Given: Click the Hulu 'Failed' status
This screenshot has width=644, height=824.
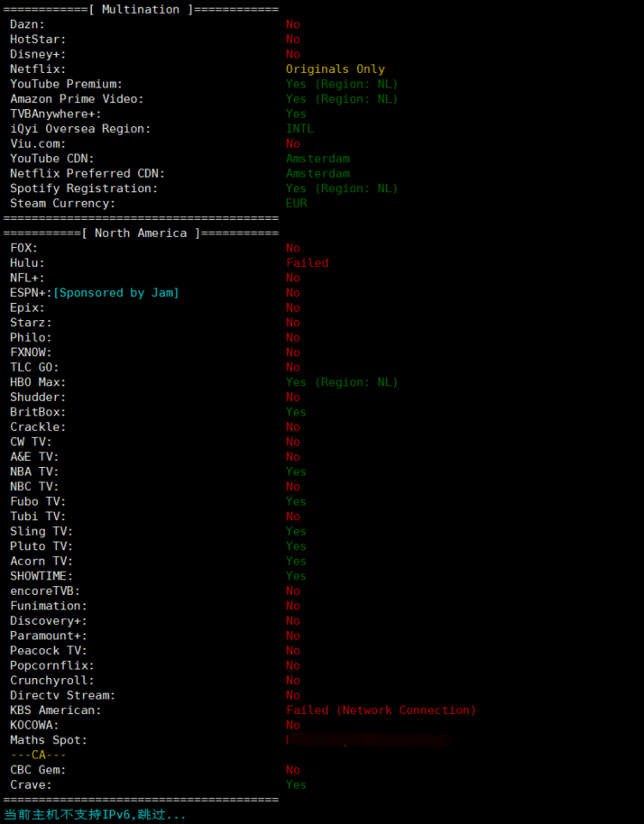Looking at the screenshot, I should (x=307, y=264).
